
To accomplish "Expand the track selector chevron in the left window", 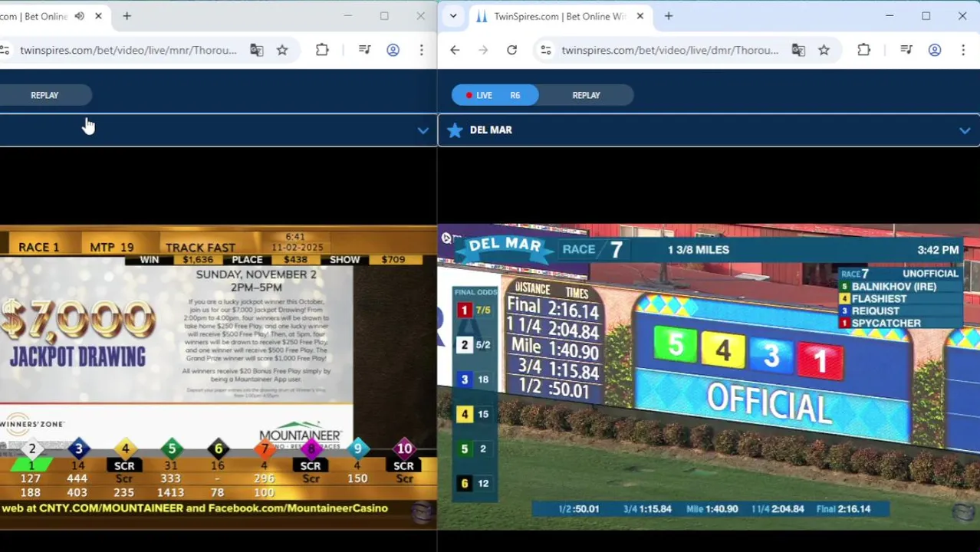I will coord(423,131).
